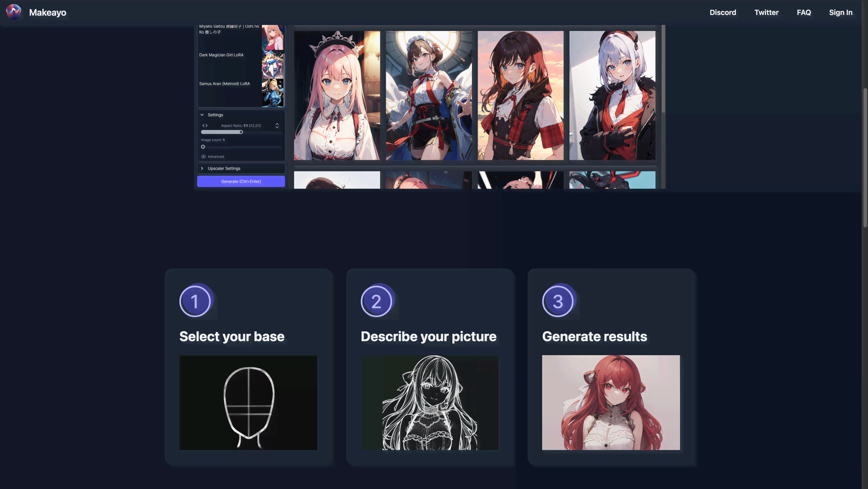The height and width of the screenshot is (489, 868).
Task: Click the Generate button
Action: coord(241,181)
